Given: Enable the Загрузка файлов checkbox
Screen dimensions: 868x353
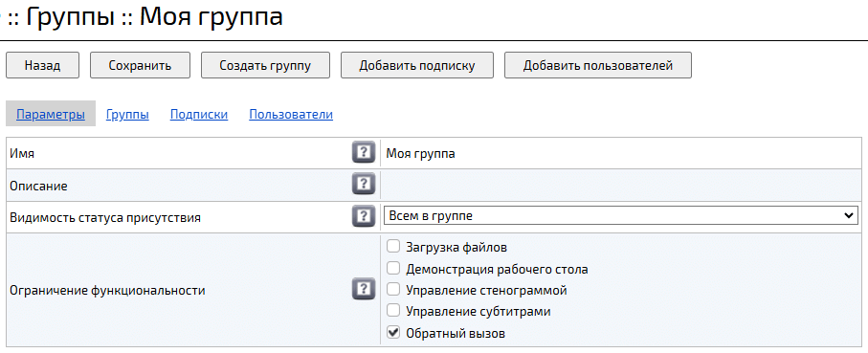Looking at the screenshot, I should (393, 246).
